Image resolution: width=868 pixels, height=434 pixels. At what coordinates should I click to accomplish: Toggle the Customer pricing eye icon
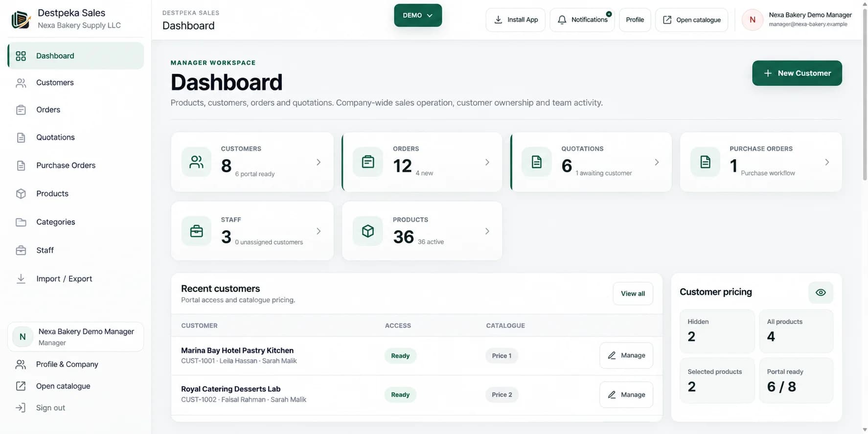tap(821, 293)
